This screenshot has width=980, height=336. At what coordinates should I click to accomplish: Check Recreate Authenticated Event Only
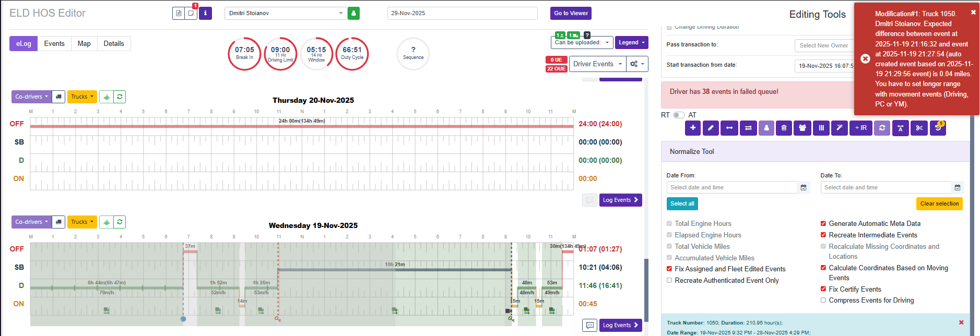click(669, 280)
